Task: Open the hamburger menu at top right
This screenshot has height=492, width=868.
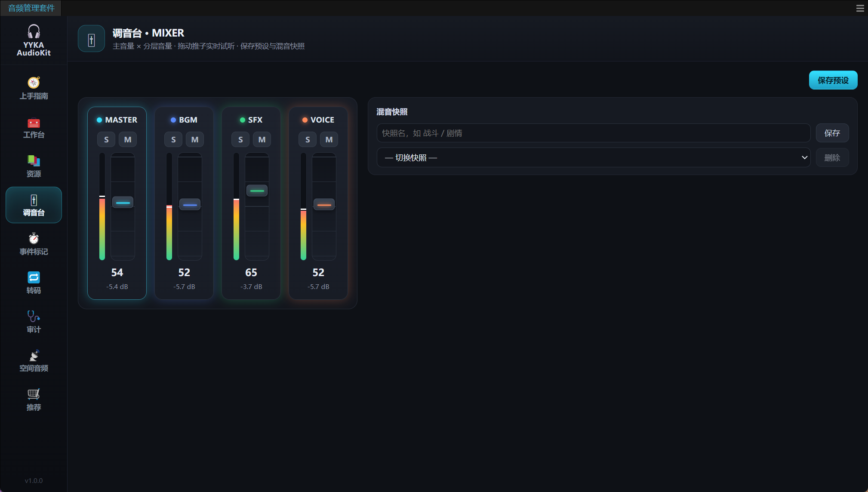Action: (x=860, y=8)
